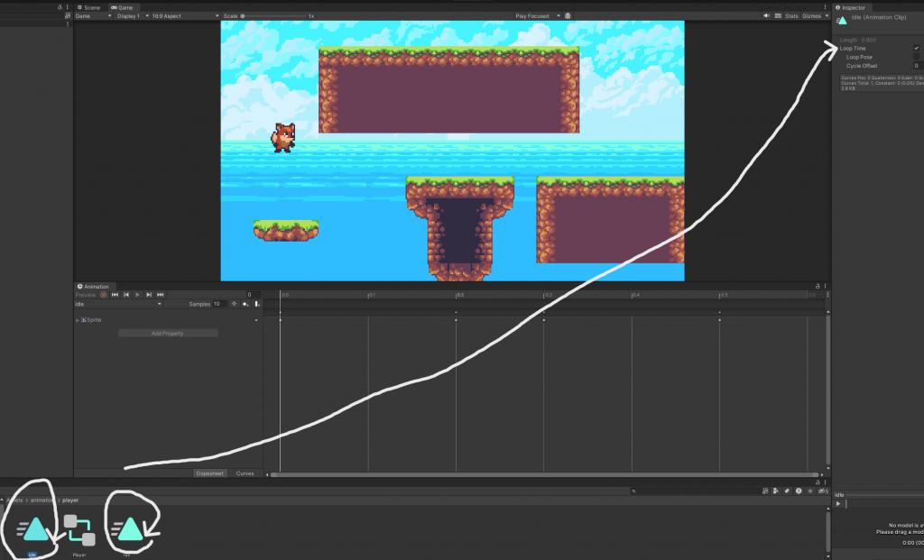924x560 pixels.
Task: Click the filter by selection icon
Action: pos(234,305)
